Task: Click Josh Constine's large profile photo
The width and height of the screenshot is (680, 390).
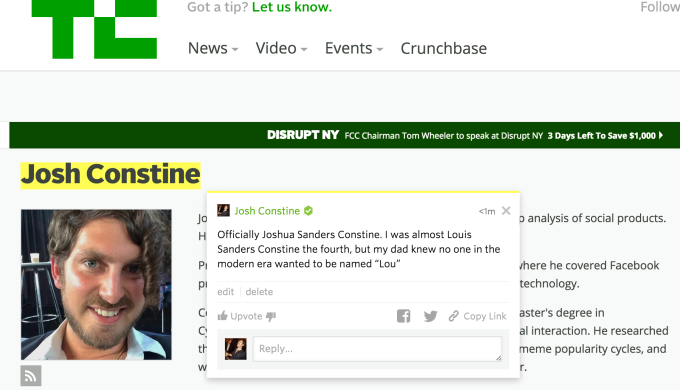Action: click(x=96, y=285)
